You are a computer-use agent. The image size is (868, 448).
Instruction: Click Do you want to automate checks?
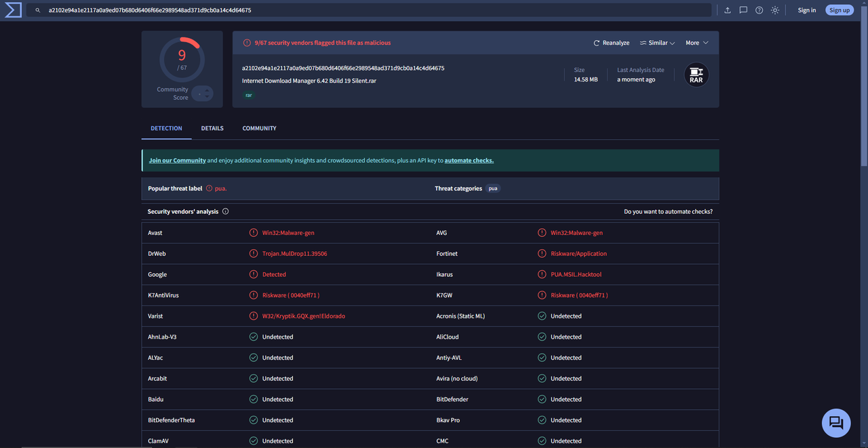pos(668,212)
